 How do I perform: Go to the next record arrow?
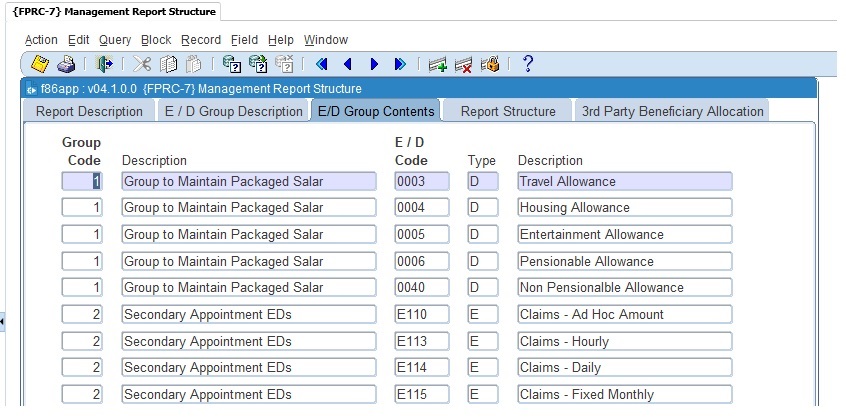coord(374,65)
